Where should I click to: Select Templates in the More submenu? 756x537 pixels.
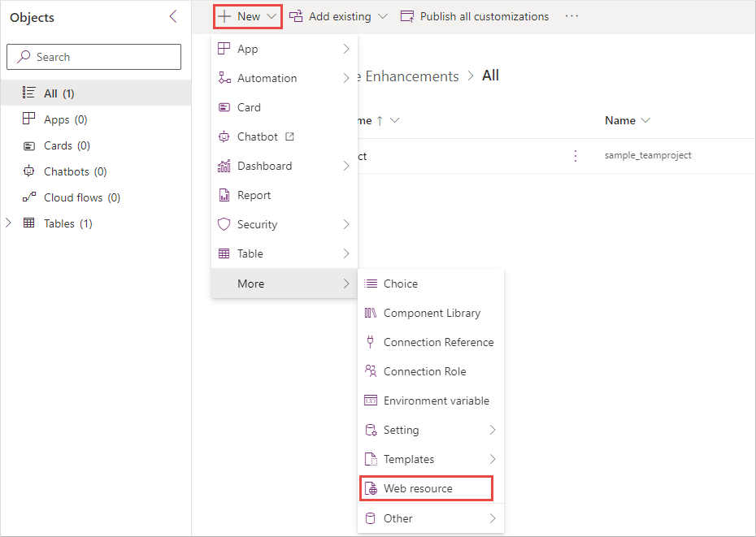(431, 459)
